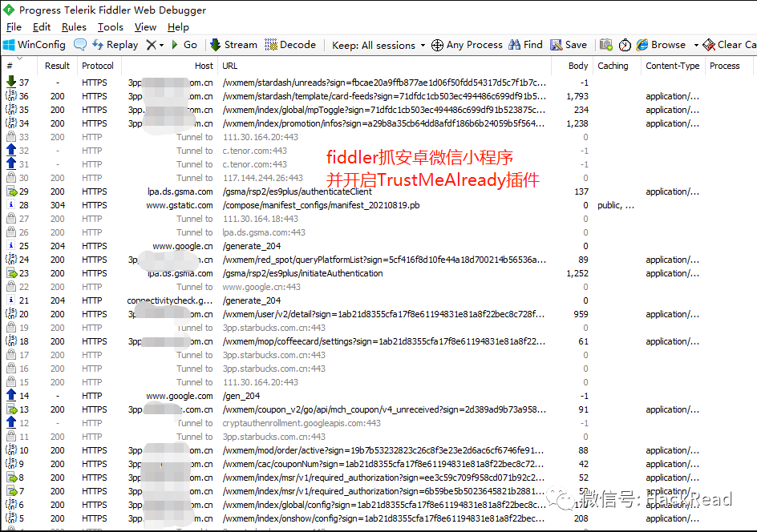The height and width of the screenshot is (532, 757).
Task: Sort by the Protocol column header
Action: tap(98, 66)
